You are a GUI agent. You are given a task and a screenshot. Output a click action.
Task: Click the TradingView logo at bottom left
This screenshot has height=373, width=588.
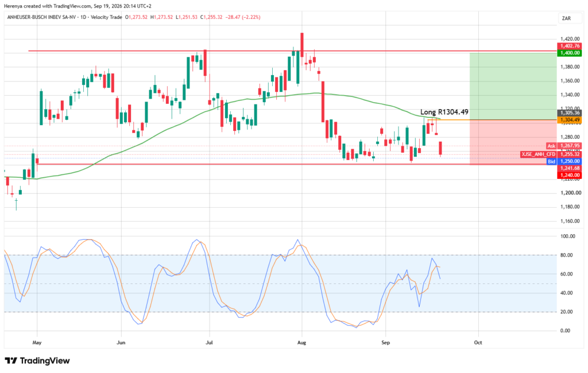[x=37, y=360]
